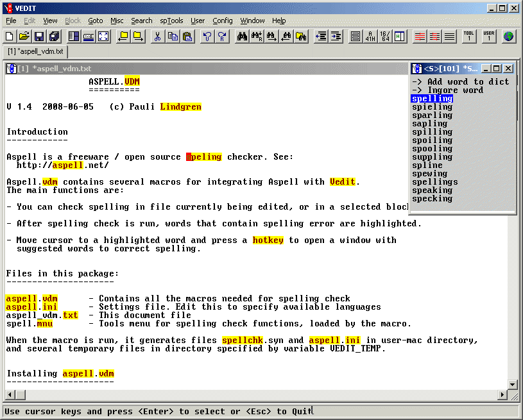This screenshot has height=420, width=523.
Task: Click the Search binoculars icon
Action: pos(242,37)
